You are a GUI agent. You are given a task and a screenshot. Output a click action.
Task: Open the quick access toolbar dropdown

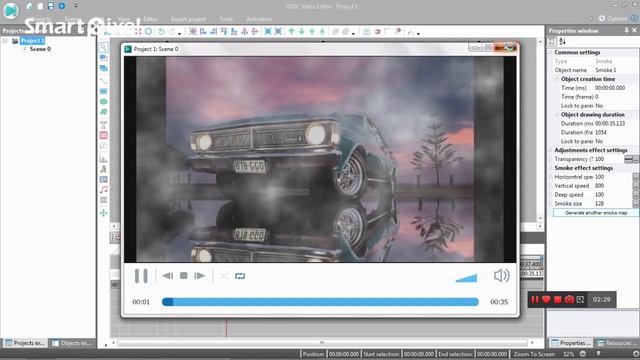point(76,6)
